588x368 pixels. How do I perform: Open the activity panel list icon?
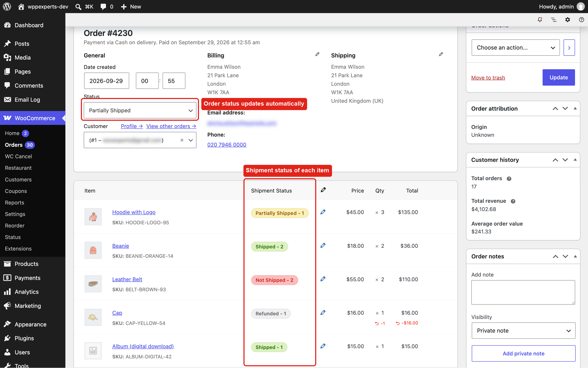coord(554,20)
